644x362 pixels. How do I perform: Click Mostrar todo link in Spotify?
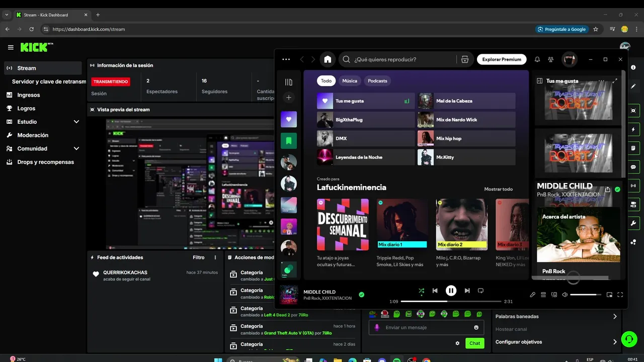pos(498,189)
